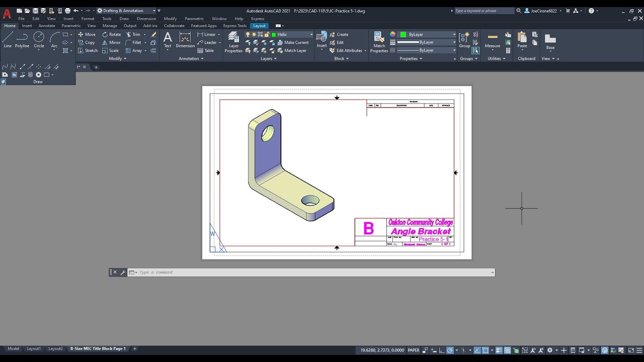Switch to the Layout1 tab

coord(34,348)
